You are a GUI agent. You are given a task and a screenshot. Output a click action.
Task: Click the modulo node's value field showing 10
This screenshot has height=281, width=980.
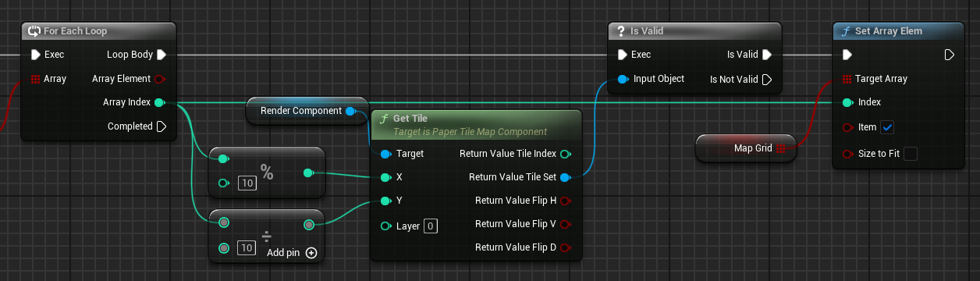pyautogui.click(x=247, y=183)
